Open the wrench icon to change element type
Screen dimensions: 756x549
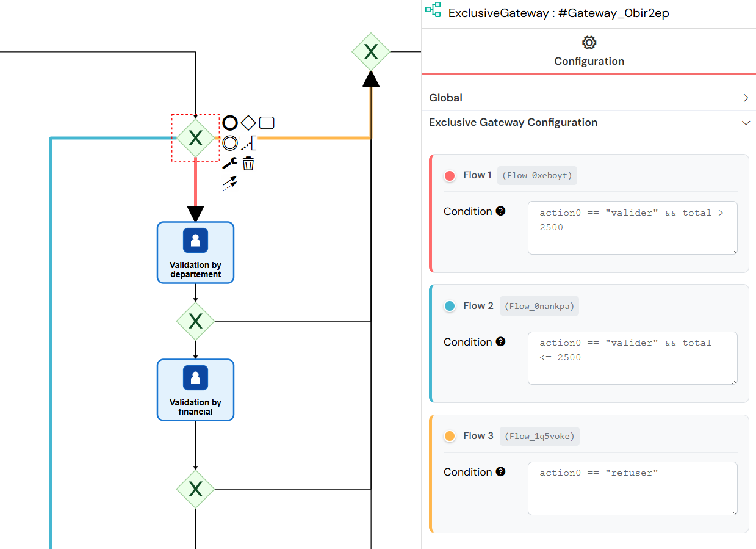pos(230,162)
